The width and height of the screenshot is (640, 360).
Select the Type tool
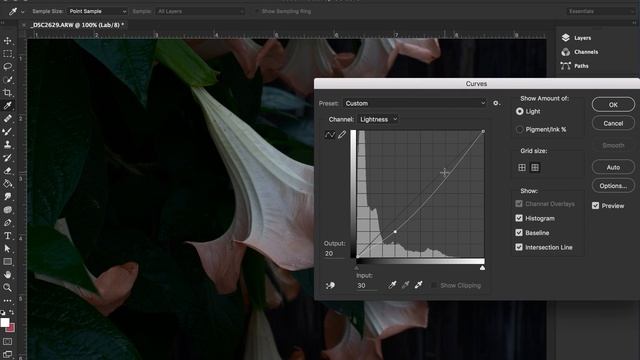(7, 236)
